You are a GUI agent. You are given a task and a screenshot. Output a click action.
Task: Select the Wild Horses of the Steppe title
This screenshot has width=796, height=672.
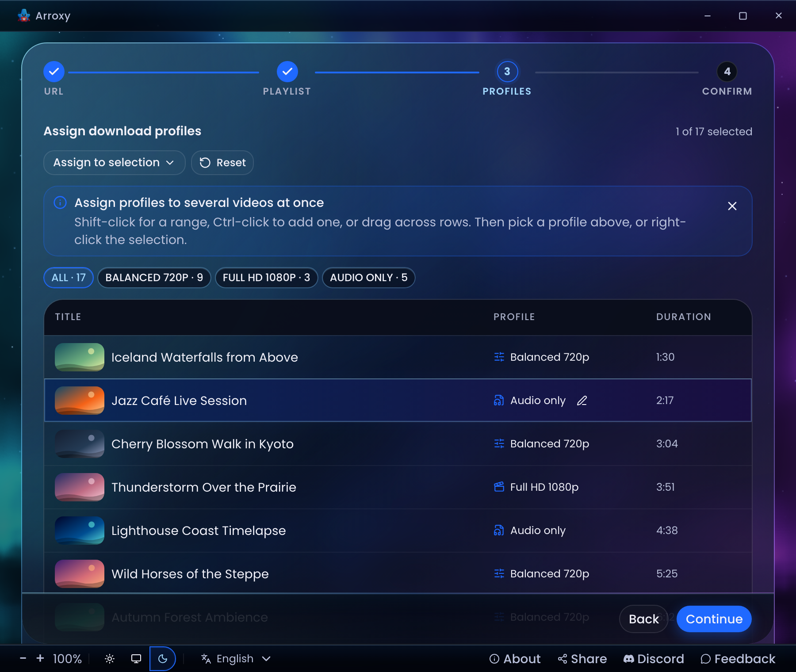tap(190, 574)
